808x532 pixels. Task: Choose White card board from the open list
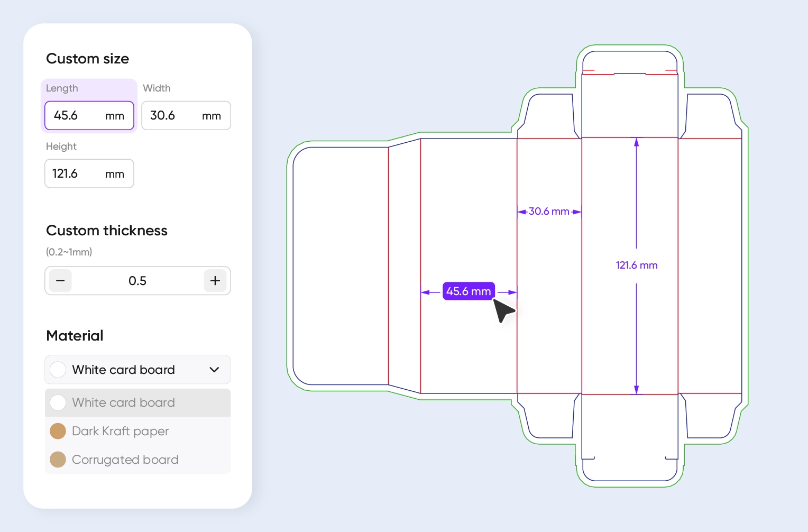(x=123, y=402)
